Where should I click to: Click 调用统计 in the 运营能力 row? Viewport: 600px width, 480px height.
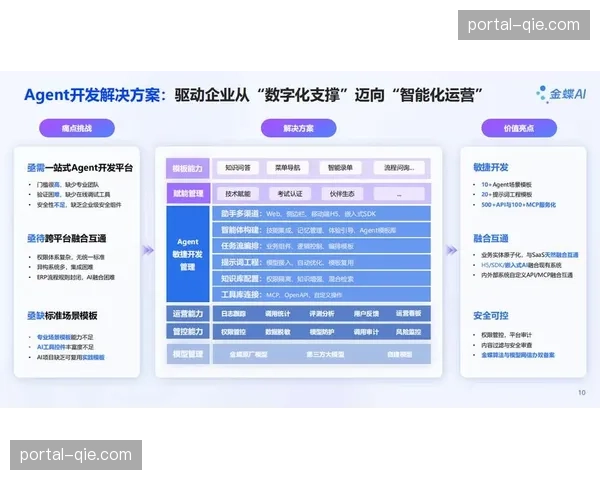[278, 314]
